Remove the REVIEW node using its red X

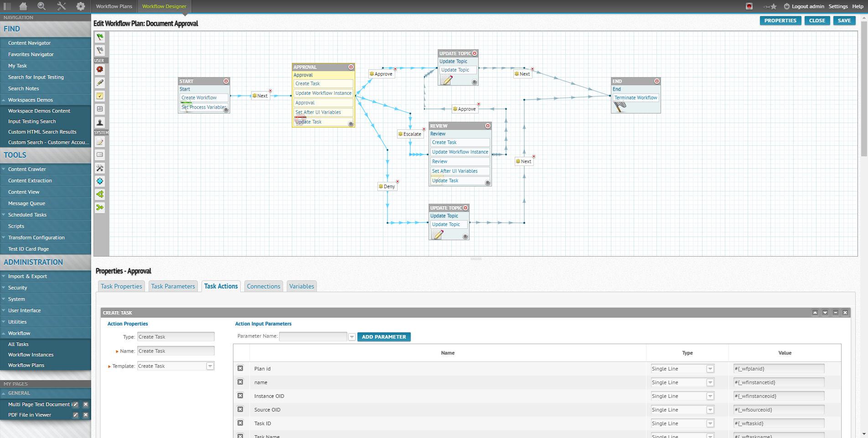click(488, 126)
